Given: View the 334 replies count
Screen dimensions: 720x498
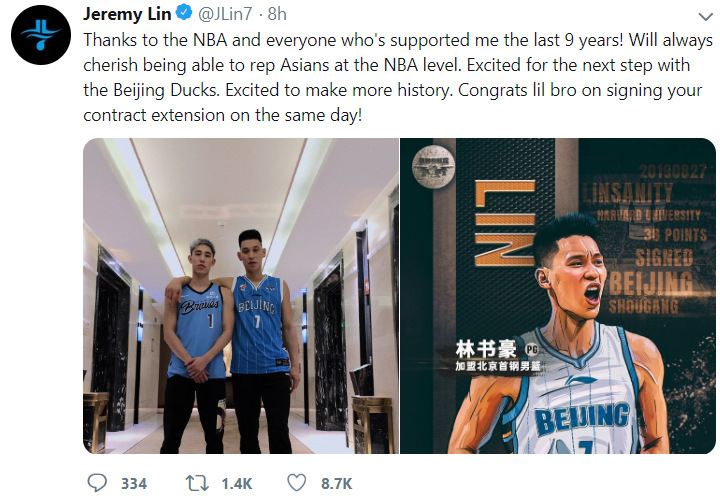Looking at the screenshot, I should point(134,484).
